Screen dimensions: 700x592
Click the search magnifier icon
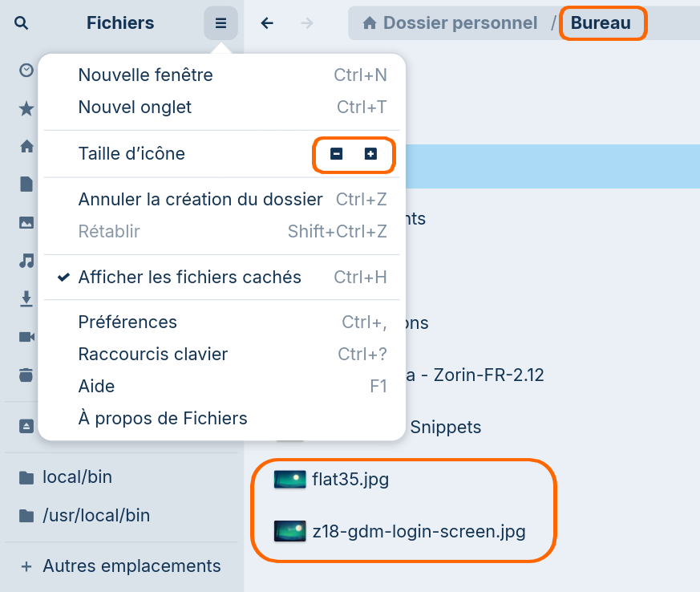coord(22,23)
